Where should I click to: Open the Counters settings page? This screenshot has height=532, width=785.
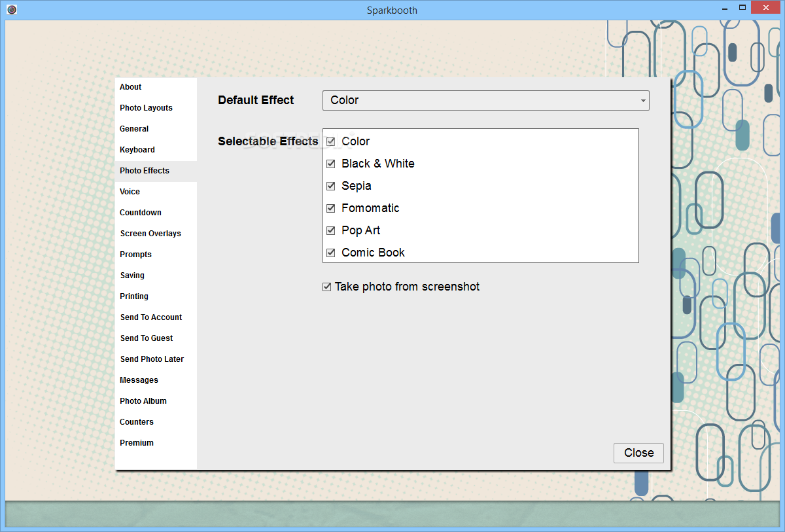pos(156,422)
